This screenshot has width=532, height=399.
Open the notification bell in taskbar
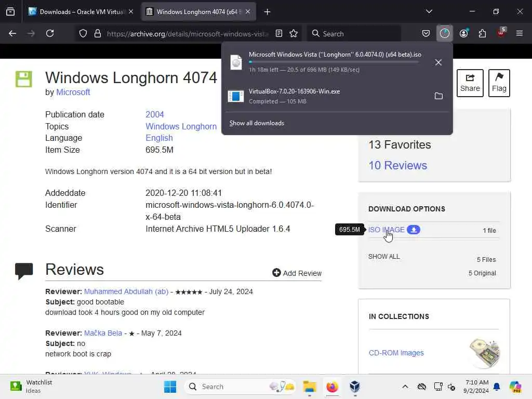[497, 387]
